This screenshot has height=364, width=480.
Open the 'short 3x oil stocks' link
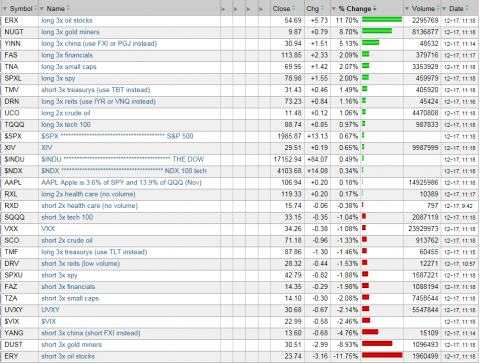pos(68,356)
